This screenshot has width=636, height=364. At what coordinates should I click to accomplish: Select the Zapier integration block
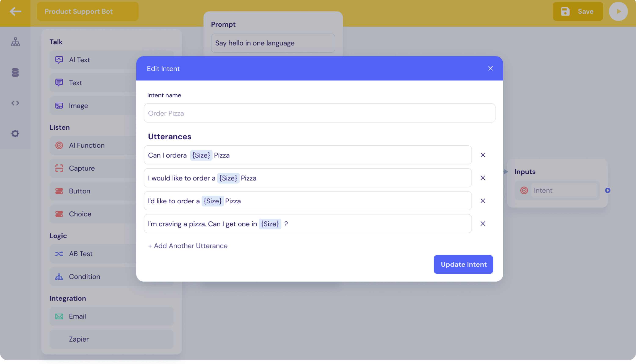pos(112,339)
